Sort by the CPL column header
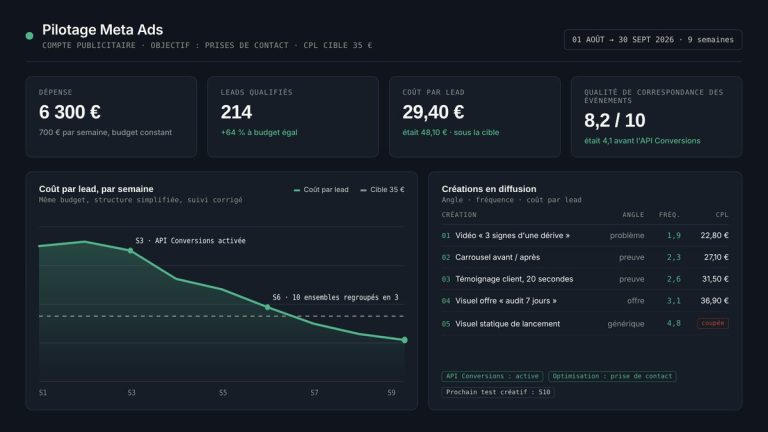This screenshot has width=768, height=432. (722, 215)
